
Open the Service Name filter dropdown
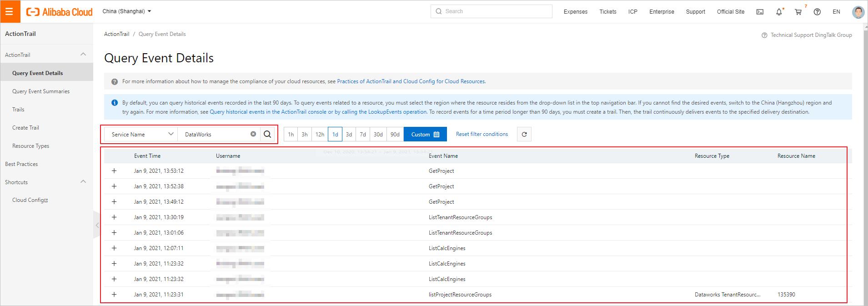pos(141,134)
